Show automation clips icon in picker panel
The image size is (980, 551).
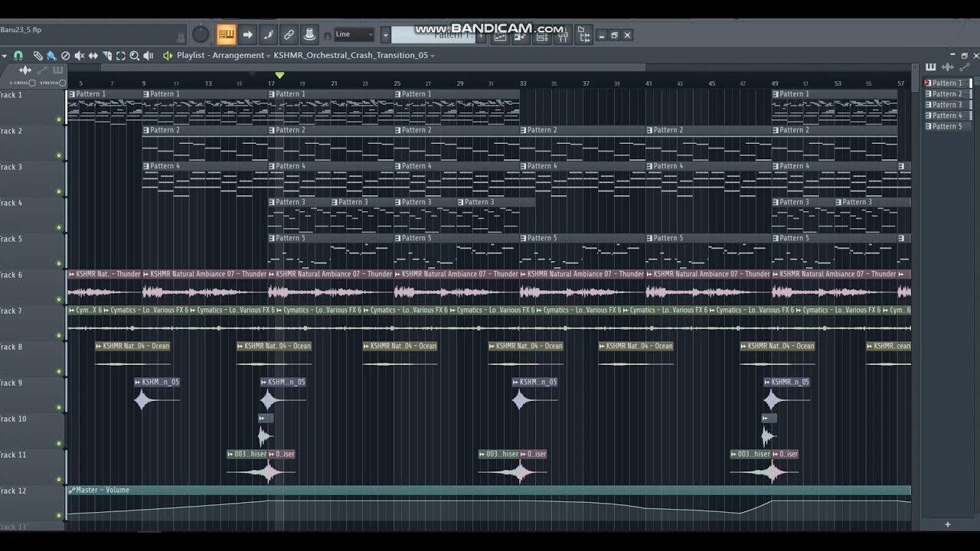point(964,67)
